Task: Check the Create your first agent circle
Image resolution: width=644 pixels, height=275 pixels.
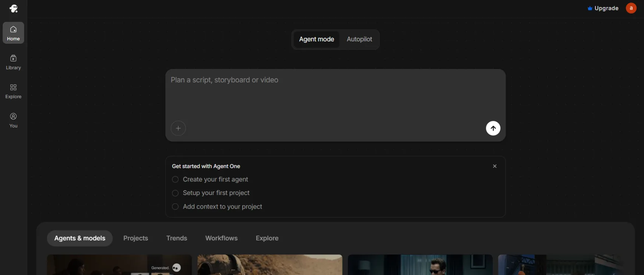Action: click(175, 180)
